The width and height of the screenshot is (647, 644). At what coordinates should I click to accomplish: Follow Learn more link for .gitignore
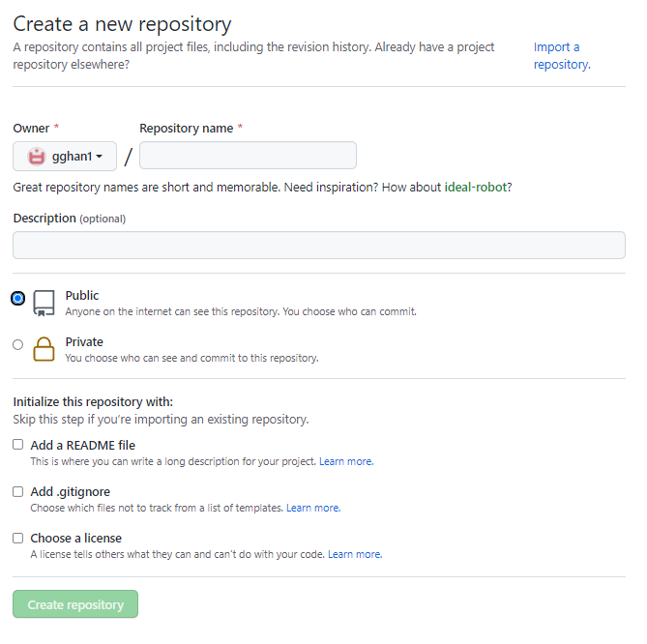(313, 509)
